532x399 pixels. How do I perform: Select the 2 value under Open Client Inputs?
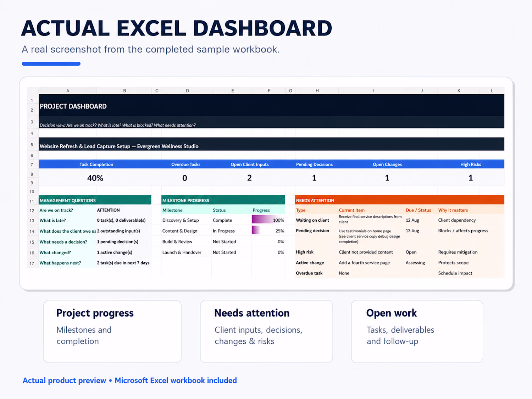tap(249, 178)
